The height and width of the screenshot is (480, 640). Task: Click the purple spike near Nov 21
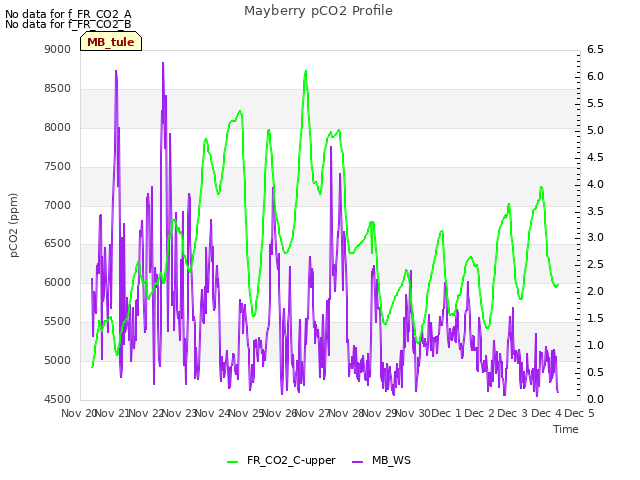[116, 71]
